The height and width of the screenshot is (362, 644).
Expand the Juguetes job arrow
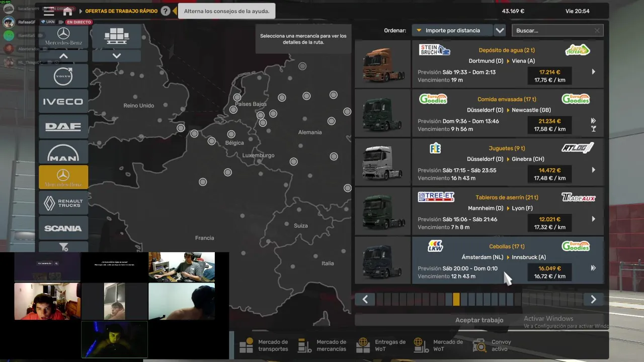click(x=594, y=170)
